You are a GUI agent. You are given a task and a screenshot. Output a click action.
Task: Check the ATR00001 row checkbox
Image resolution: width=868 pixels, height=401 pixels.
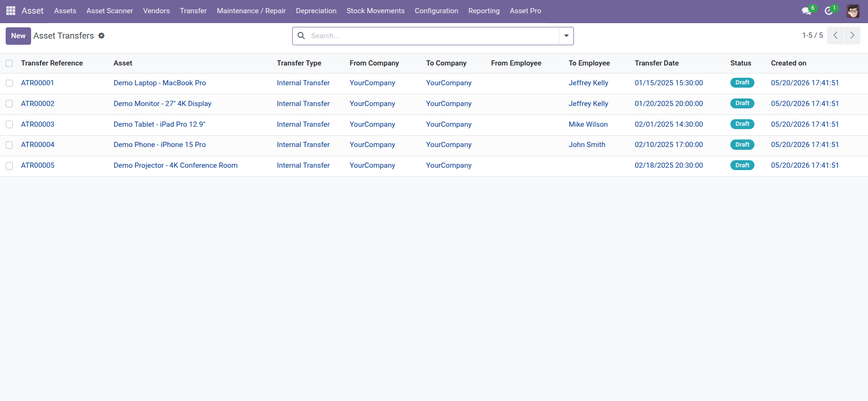9,83
